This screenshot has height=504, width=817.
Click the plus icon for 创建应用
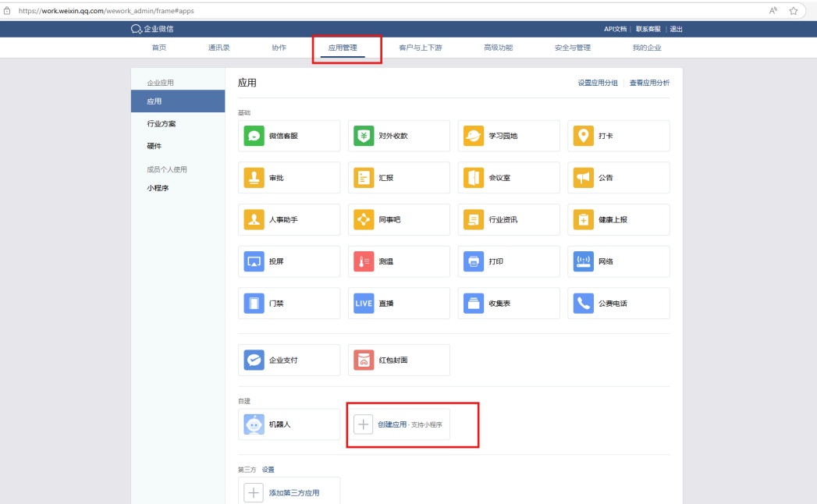[x=364, y=424]
